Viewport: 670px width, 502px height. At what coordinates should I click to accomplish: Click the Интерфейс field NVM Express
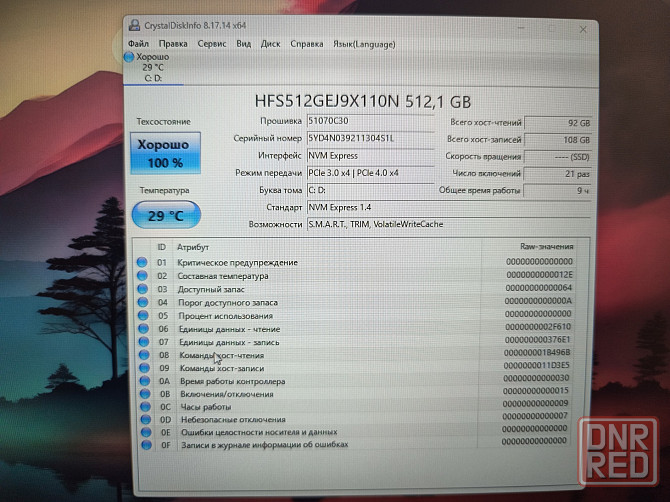coord(370,156)
